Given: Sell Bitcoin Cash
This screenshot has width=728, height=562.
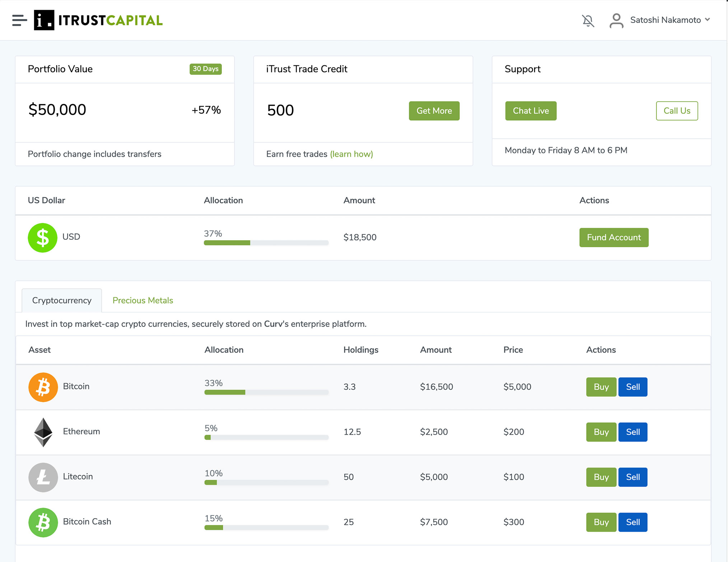Looking at the screenshot, I should click(633, 522).
